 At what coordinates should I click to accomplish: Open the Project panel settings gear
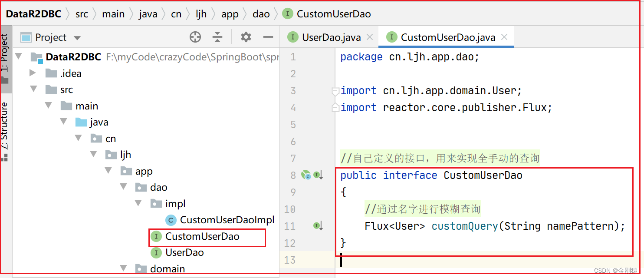246,37
